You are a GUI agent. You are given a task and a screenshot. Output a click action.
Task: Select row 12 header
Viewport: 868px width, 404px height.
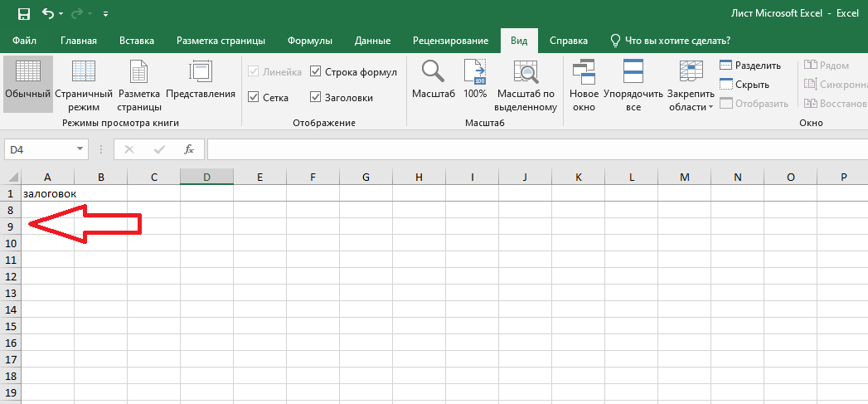[11, 276]
